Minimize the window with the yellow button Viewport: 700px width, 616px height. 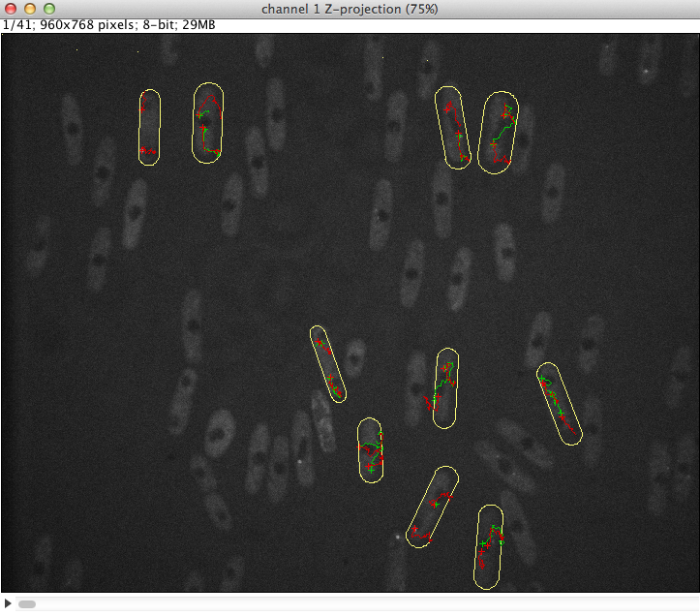point(31,9)
